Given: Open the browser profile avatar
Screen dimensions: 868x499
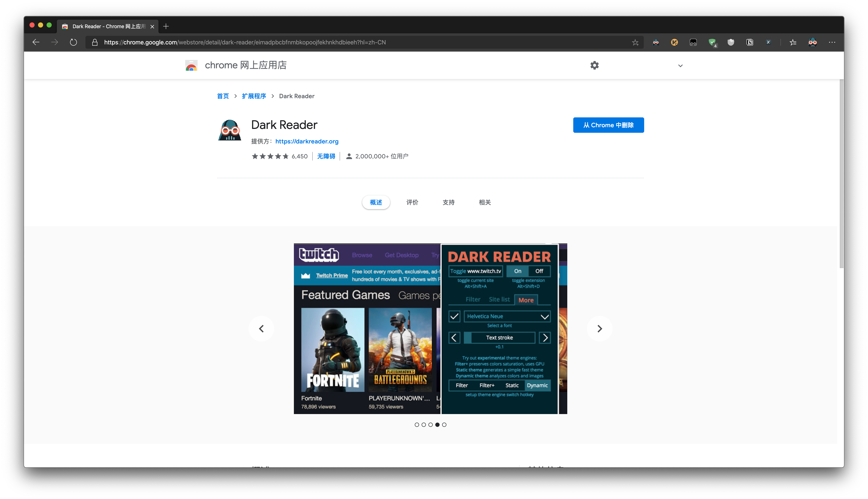Looking at the screenshot, I should (x=812, y=42).
